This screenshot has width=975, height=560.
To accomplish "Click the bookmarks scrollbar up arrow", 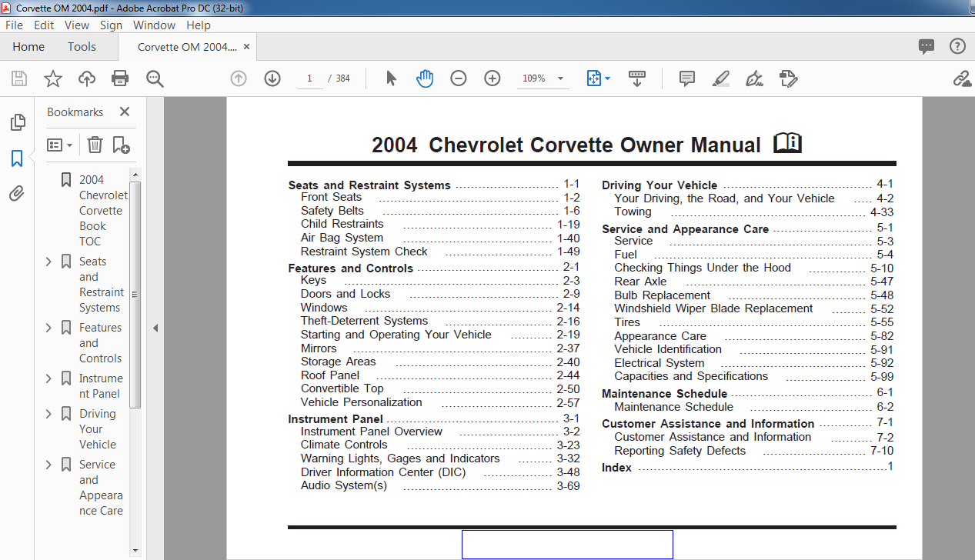I will point(135,175).
